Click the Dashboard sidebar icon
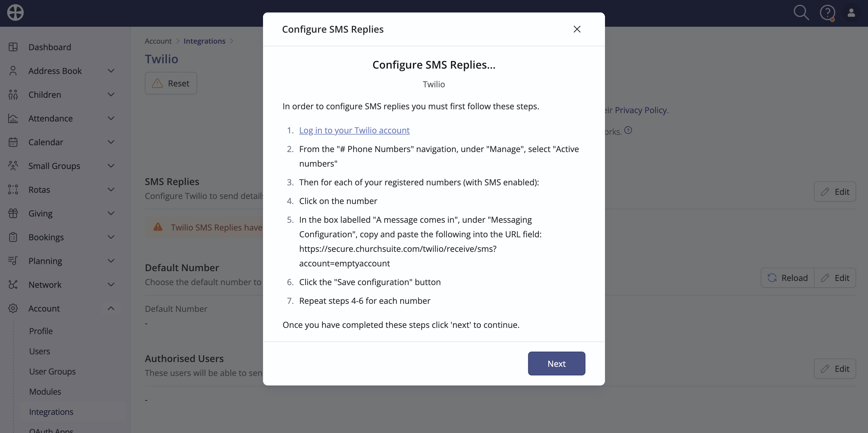Viewport: 868px width, 433px height. tap(13, 47)
